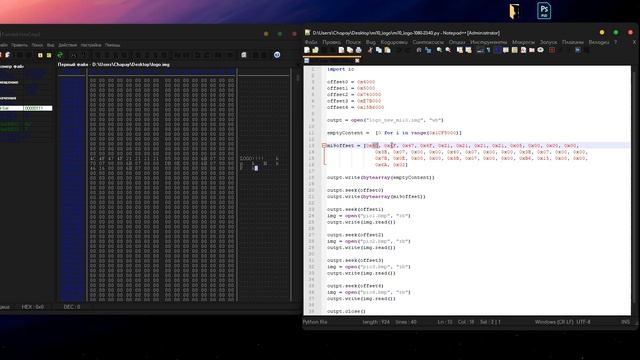Open Folder as Workspace icon

tap(532, 50)
